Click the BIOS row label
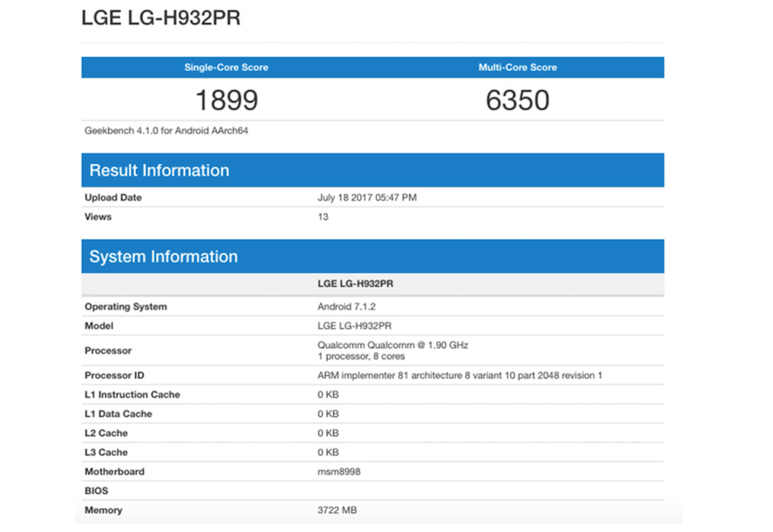The height and width of the screenshot is (532, 773). 97,491
